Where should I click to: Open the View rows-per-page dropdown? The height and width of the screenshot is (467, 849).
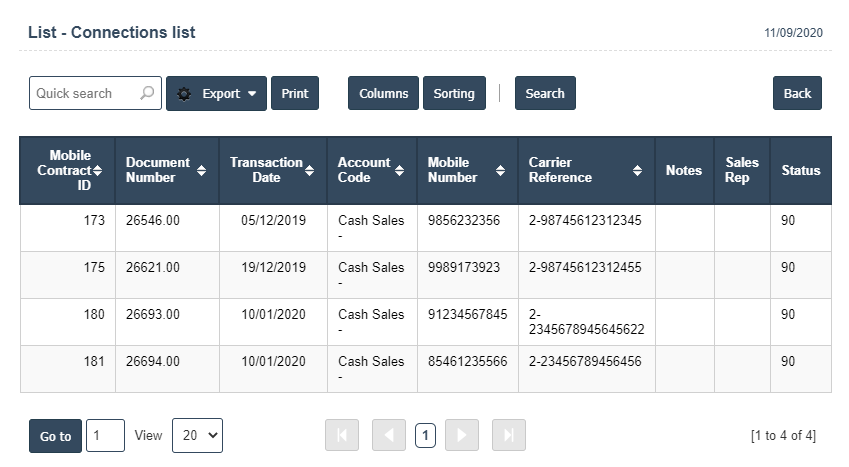tap(197, 435)
